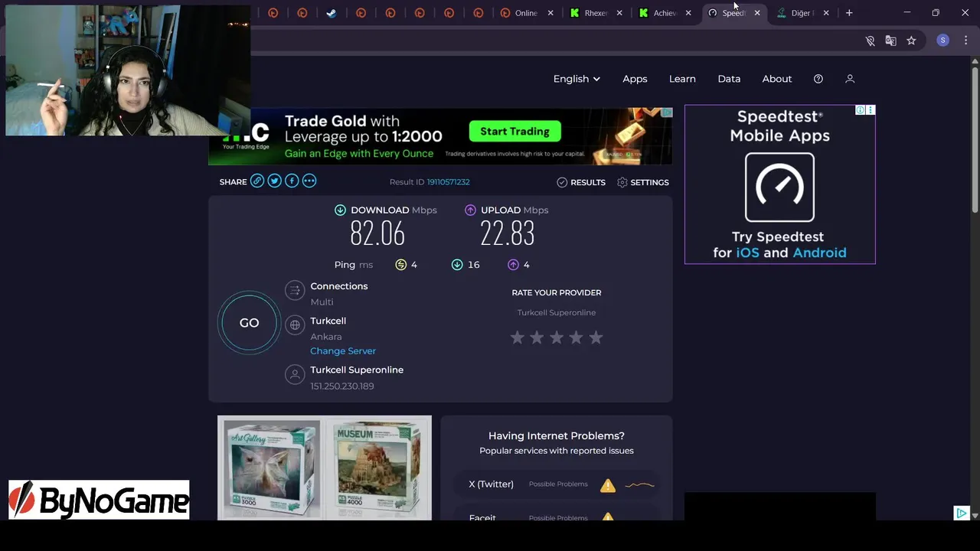The width and height of the screenshot is (980, 551).
Task: Start a new test with GO button
Action: [x=249, y=323]
